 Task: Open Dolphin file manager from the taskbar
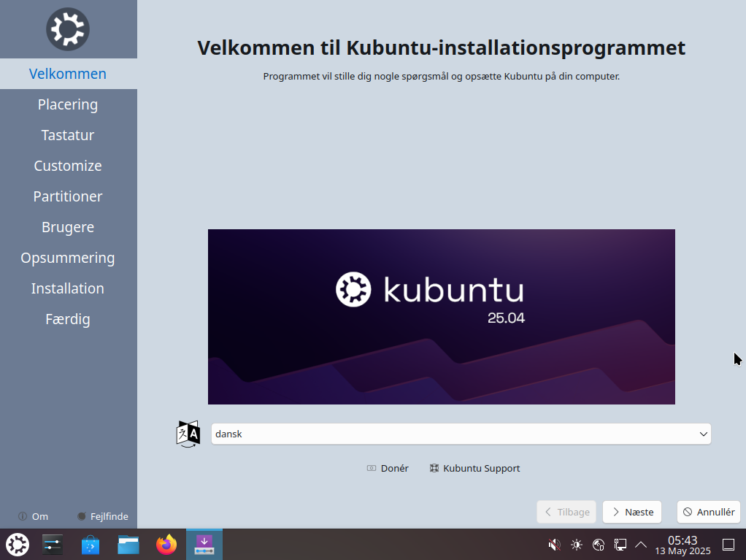tap(128, 544)
